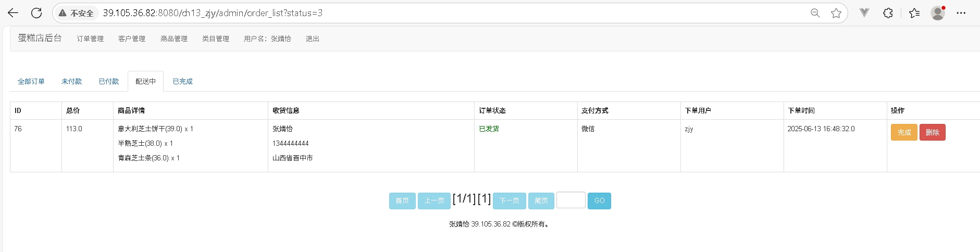Screen dimensions: 980x252
Task: Bookmark this page with star icon
Action: coord(836,13)
